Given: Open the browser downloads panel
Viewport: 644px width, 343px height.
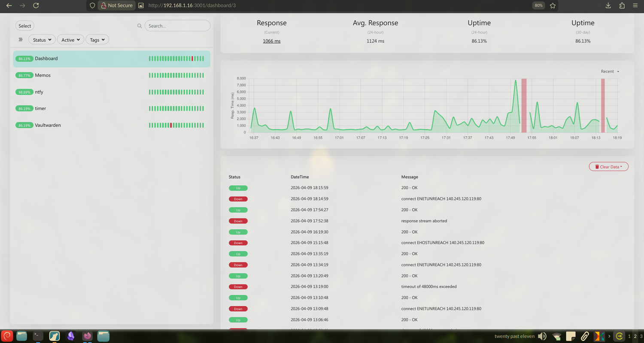Looking at the screenshot, I should pyautogui.click(x=608, y=6).
